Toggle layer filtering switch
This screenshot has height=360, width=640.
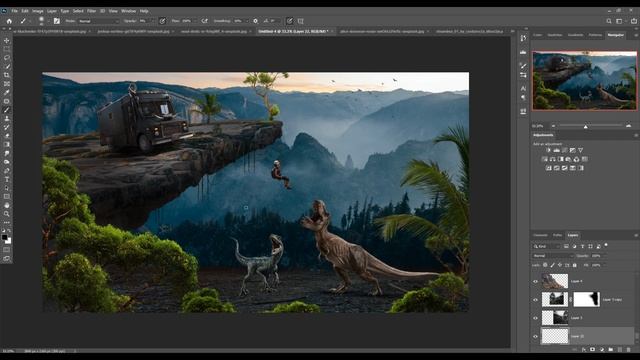pyautogui.click(x=606, y=245)
